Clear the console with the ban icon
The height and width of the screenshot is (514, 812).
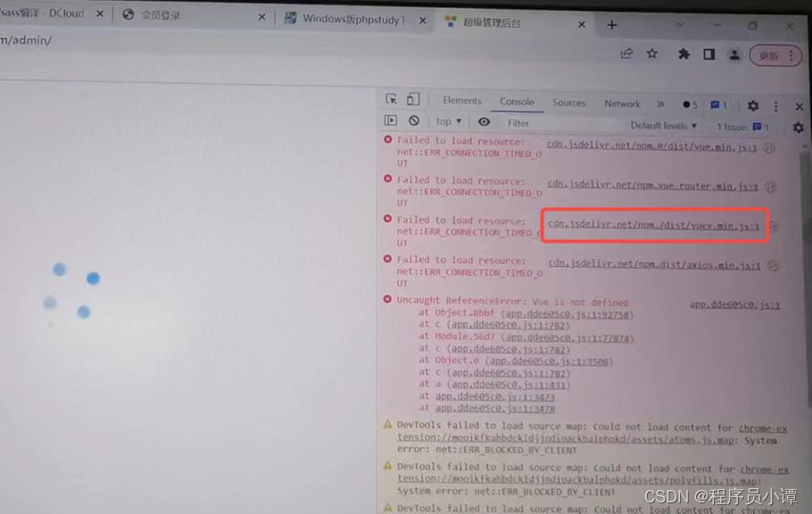(x=414, y=121)
